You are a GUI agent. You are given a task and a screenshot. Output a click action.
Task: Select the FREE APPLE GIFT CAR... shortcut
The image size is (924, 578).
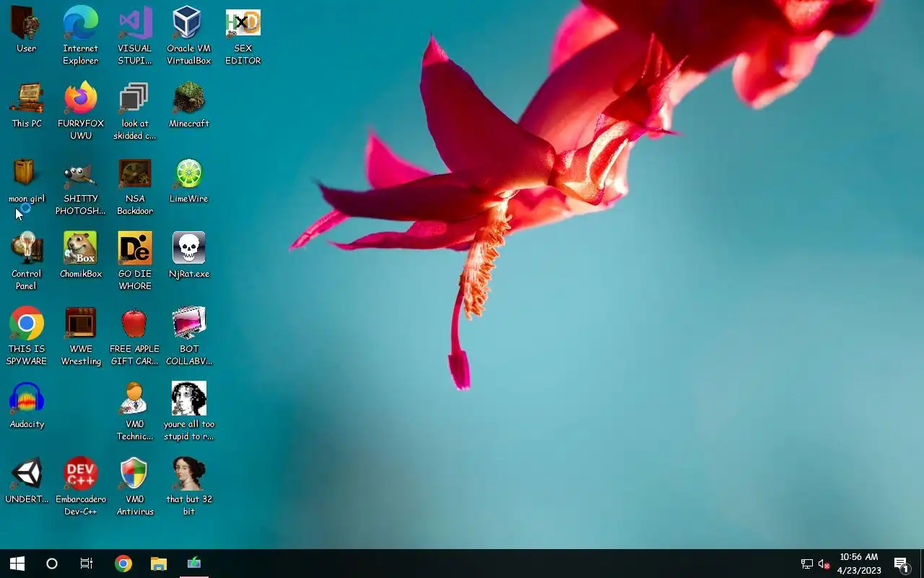135,337
